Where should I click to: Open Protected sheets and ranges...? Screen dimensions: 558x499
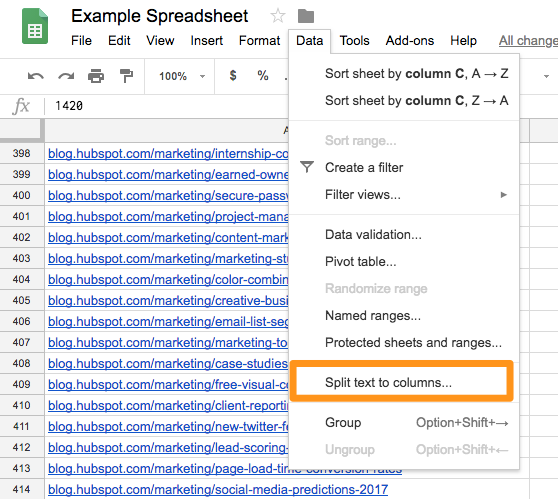[x=404, y=343]
